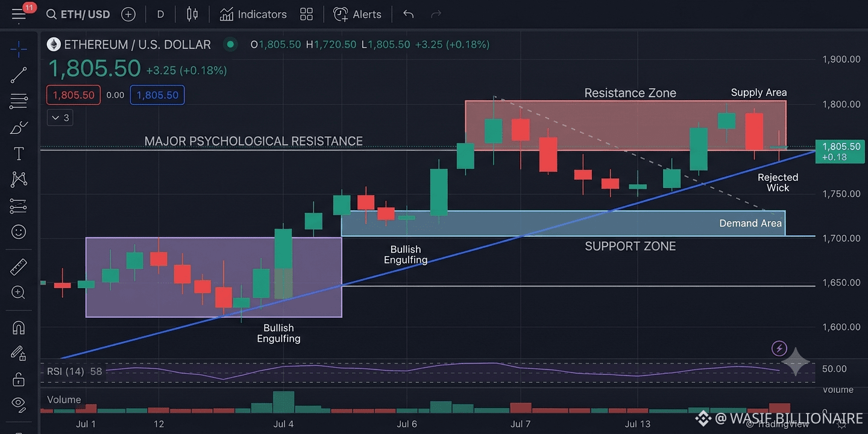Add a compare symbol with the plus icon
This screenshot has height=434, width=868.
128,14
